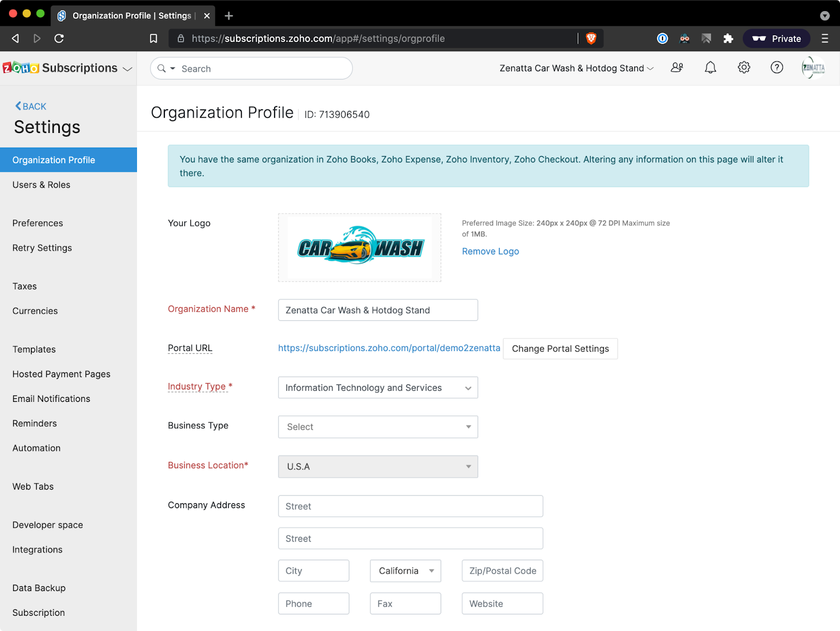Open Subscription settings
840x631 pixels.
[39, 613]
